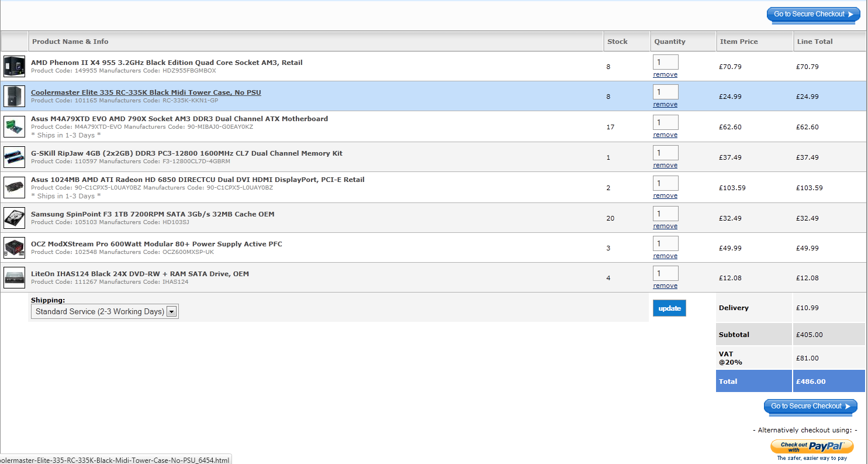
Task: Click the Coolermaster Elite 335 case thumbnail
Action: 14,96
